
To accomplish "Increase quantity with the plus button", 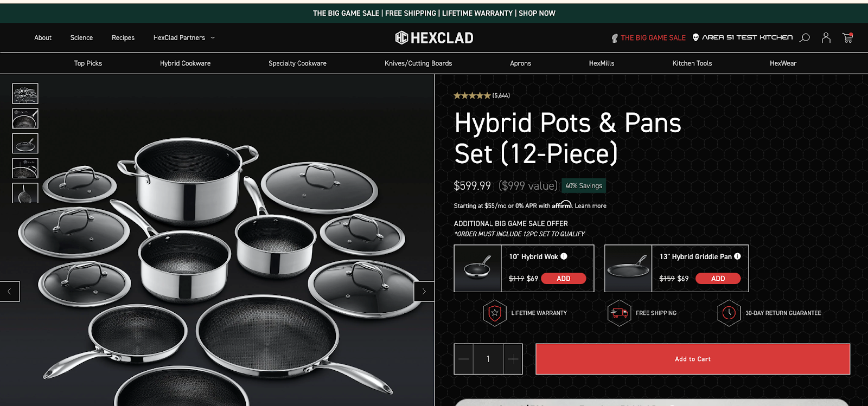I will pyautogui.click(x=513, y=359).
